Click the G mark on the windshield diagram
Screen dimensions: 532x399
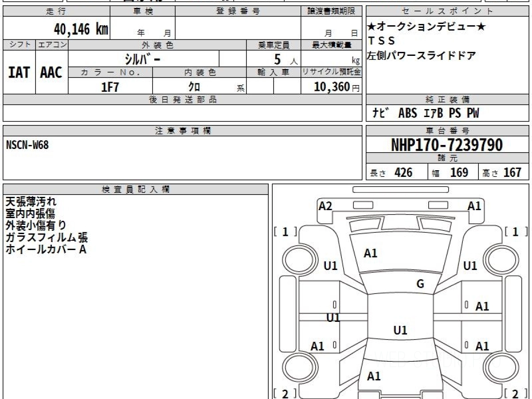click(x=421, y=284)
